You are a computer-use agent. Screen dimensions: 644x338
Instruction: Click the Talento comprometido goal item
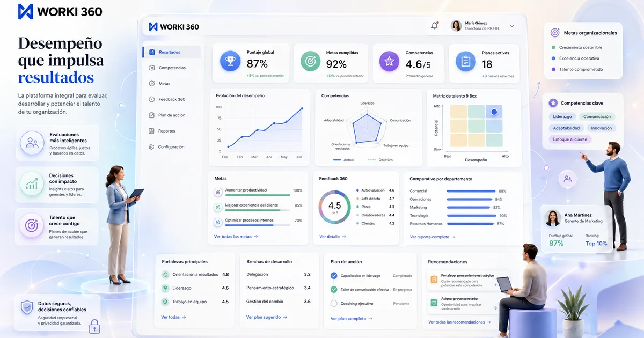pyautogui.click(x=577, y=69)
